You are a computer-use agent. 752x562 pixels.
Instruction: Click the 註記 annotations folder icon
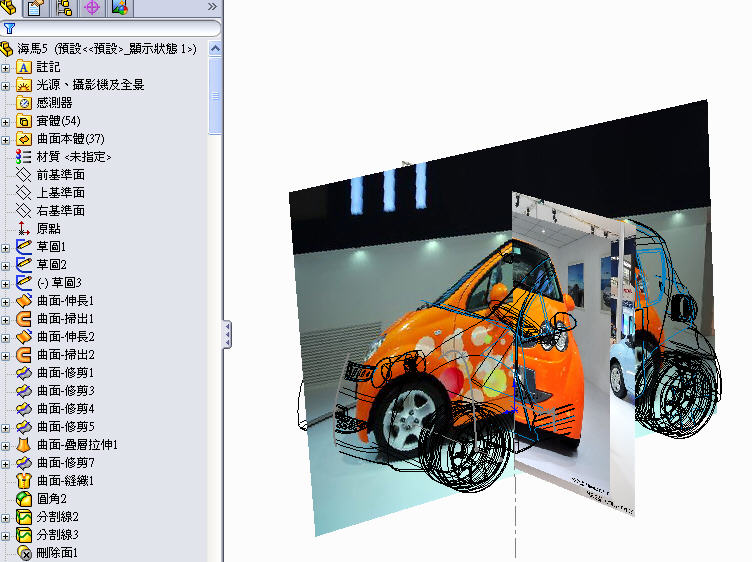(x=24, y=67)
